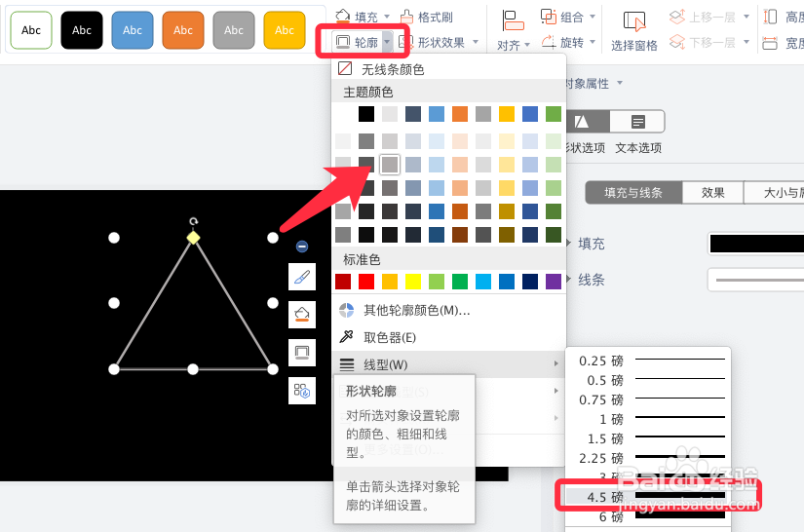Open the 轮廓 dropdown arrow
Screen dimensions: 804x532
pos(388,42)
